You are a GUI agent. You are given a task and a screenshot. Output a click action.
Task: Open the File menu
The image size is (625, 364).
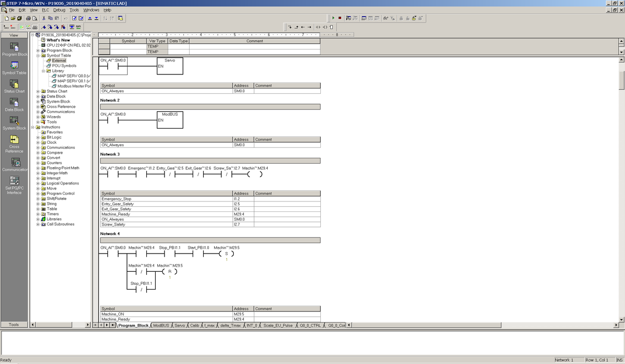(11, 10)
